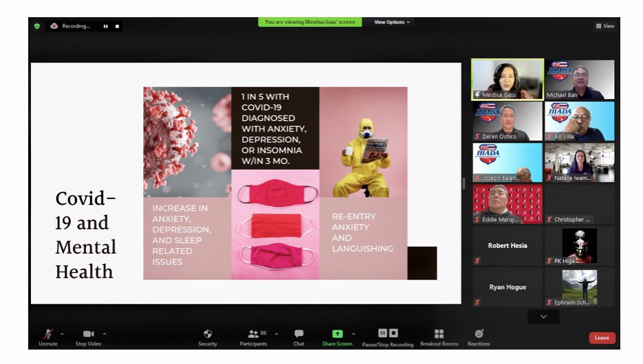Select Bill Villa video tile

[x=580, y=121]
